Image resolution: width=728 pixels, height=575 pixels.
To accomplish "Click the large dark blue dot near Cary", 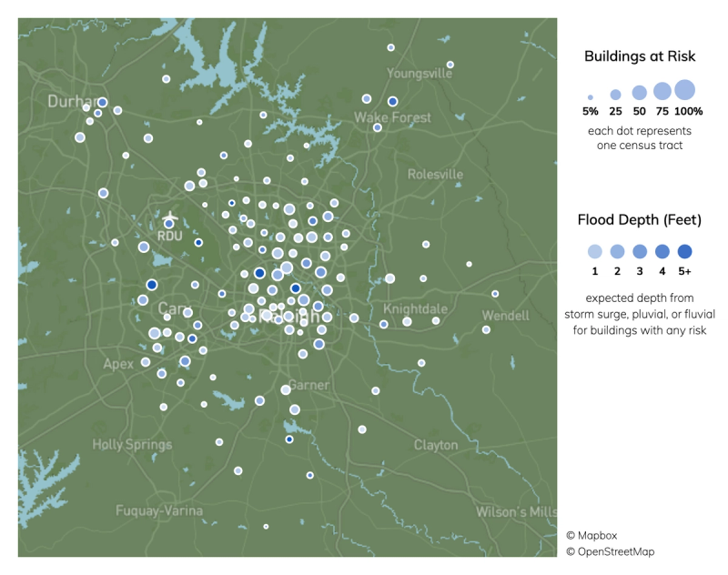I will pos(152,283).
